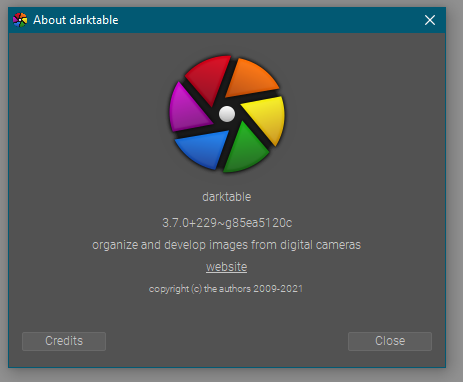
Task: Select the version text 3.7.0+229~g85ea5120c
Action: pyautogui.click(x=227, y=223)
